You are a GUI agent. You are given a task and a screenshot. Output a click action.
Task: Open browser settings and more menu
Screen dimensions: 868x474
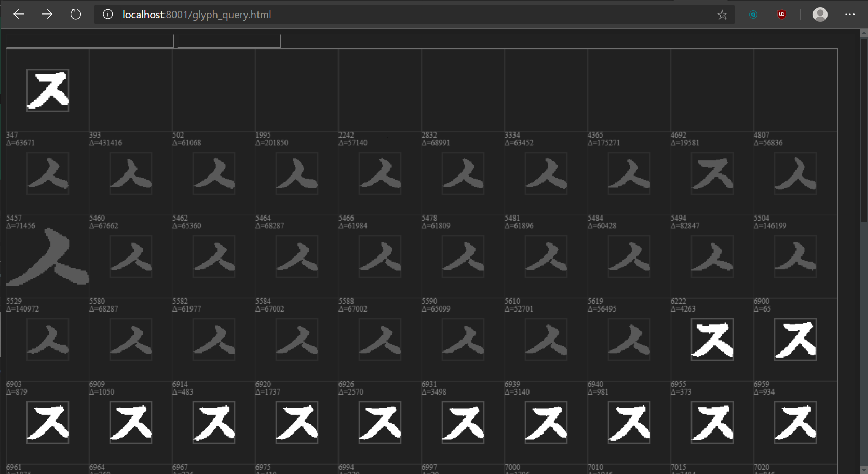click(850, 15)
